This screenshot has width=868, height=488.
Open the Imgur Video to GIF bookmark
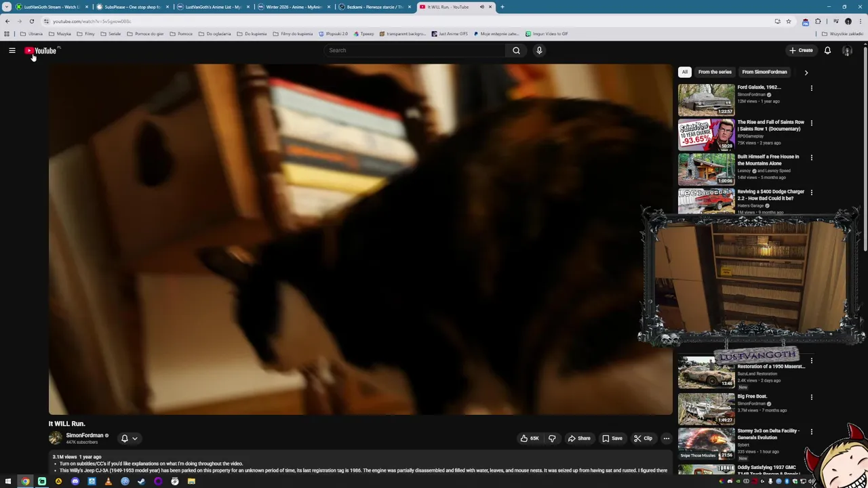click(547, 34)
